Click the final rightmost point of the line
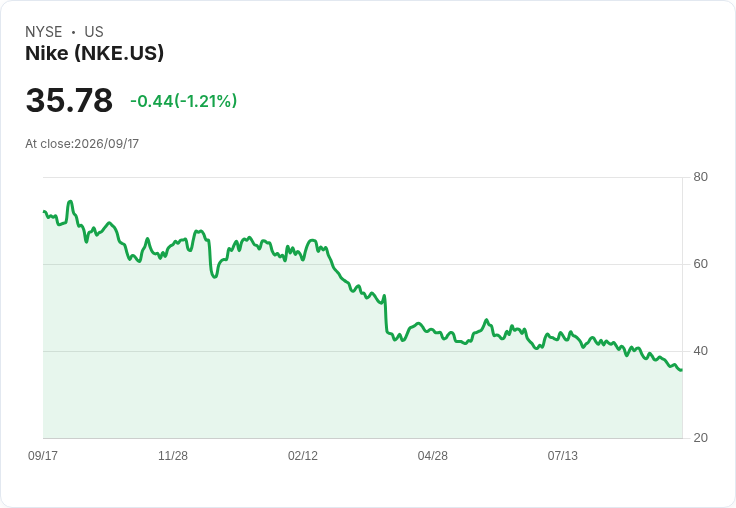 (681, 370)
